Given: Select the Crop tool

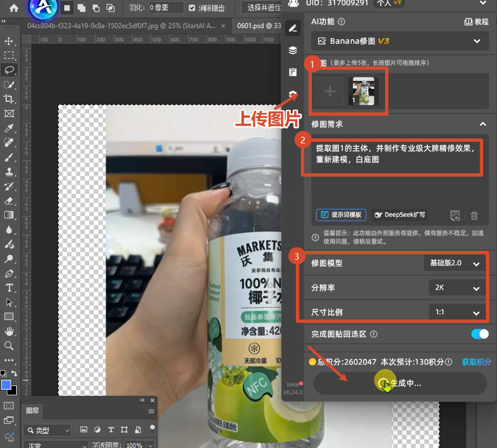Looking at the screenshot, I should pos(9,99).
